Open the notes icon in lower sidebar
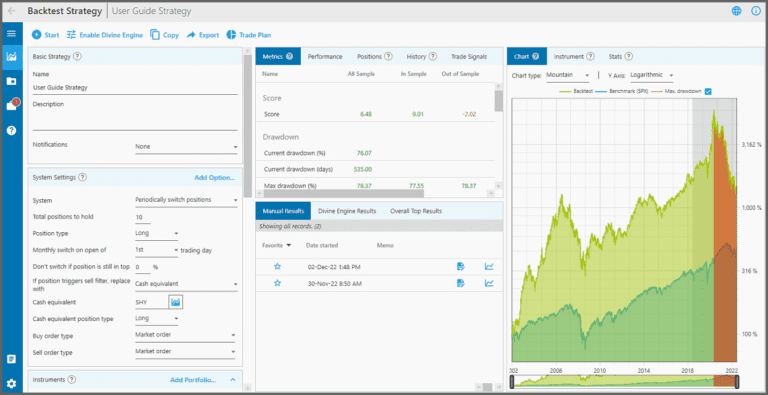This screenshot has width=768, height=395. coord(11,359)
